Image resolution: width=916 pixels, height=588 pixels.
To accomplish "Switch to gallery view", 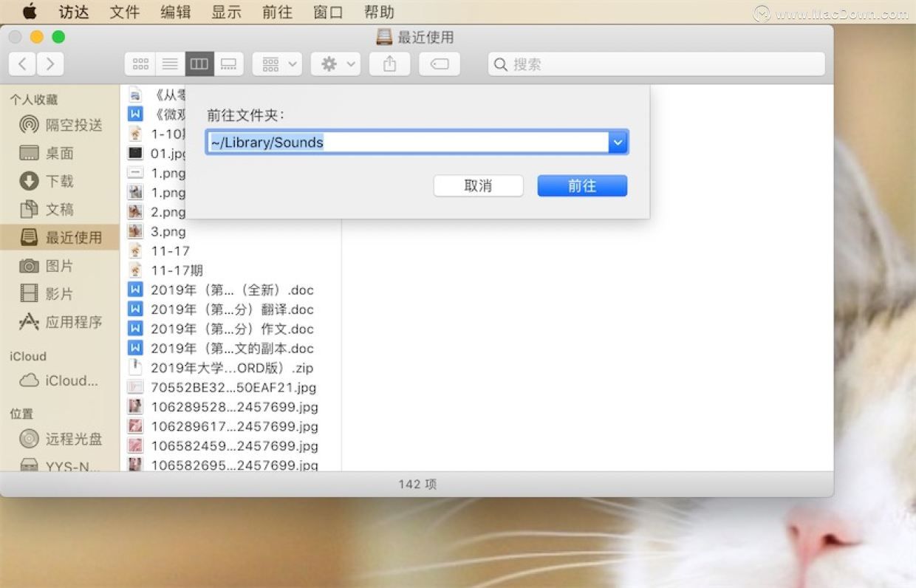I will point(229,64).
